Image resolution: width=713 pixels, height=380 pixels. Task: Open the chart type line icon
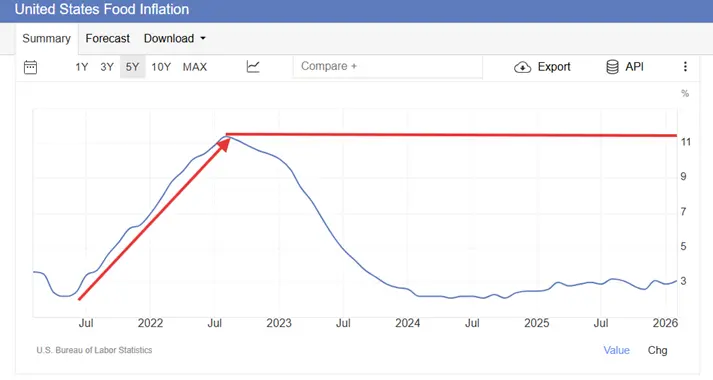(x=253, y=67)
